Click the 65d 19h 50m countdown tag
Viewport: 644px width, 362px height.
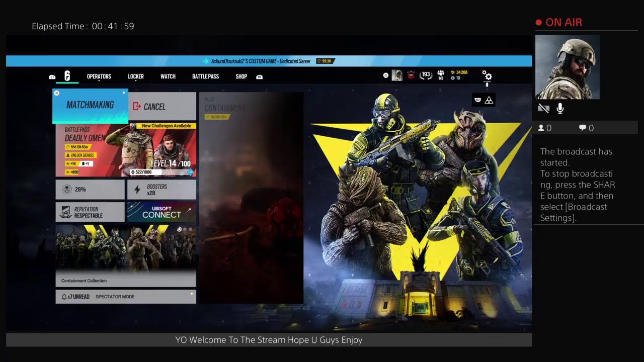pyautogui.click(x=78, y=147)
